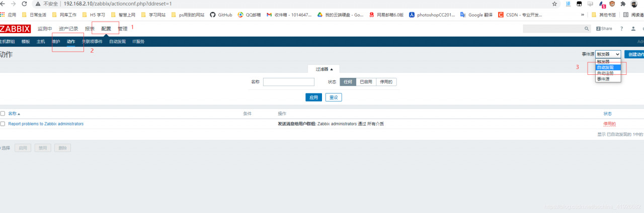The height and width of the screenshot is (213, 644).
Task: Open the 其他书签 bookmark folder
Action: tap(603, 15)
